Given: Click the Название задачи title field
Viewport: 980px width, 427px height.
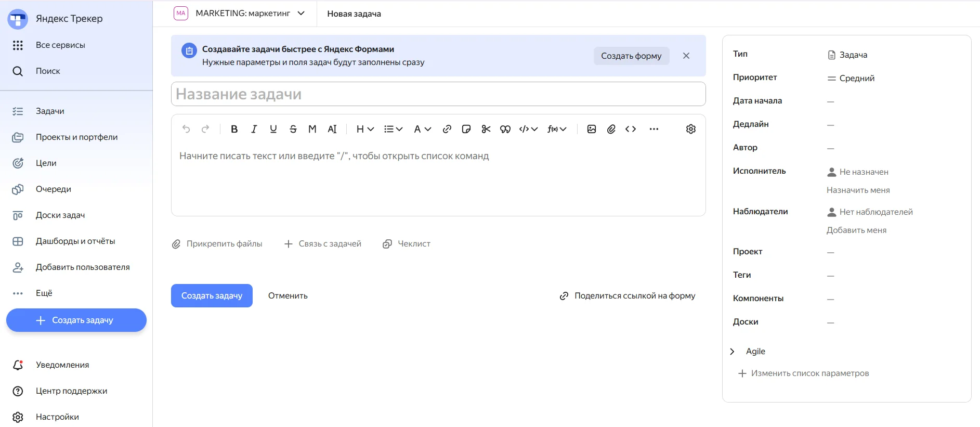Looking at the screenshot, I should click(438, 94).
